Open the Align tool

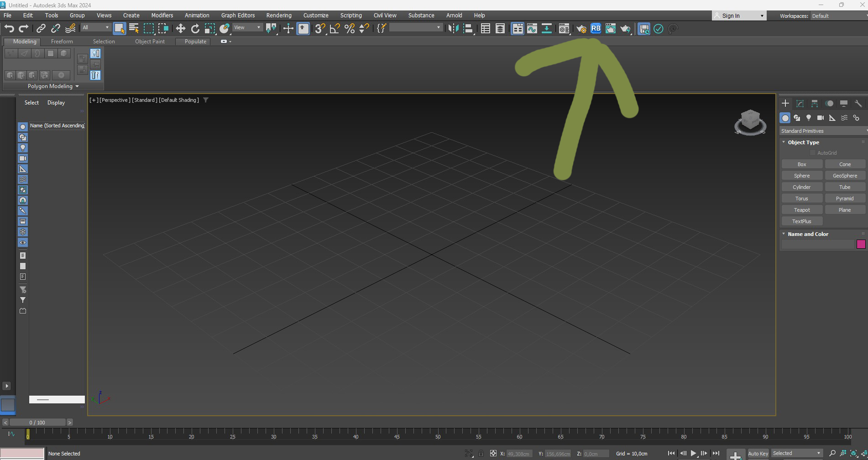(468, 29)
